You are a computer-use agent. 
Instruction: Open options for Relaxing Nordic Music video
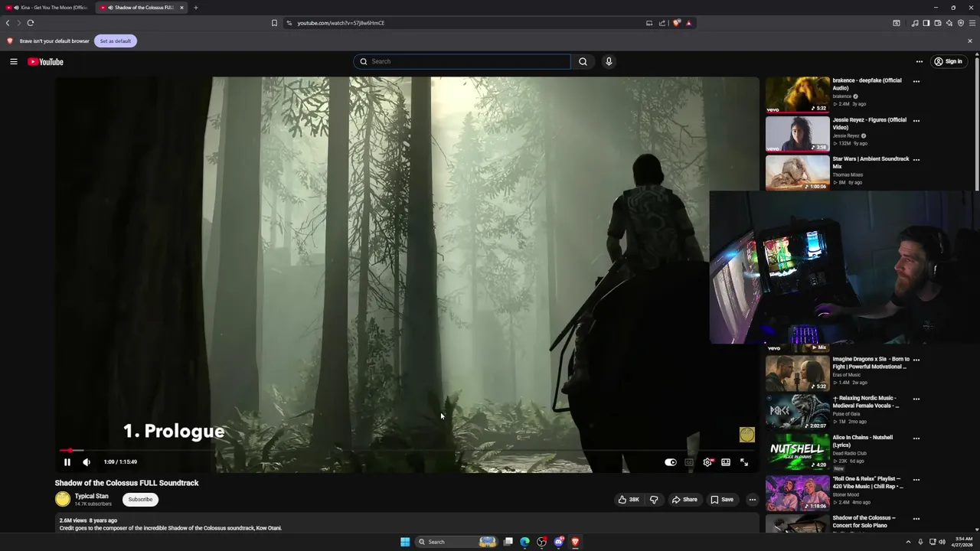(916, 399)
